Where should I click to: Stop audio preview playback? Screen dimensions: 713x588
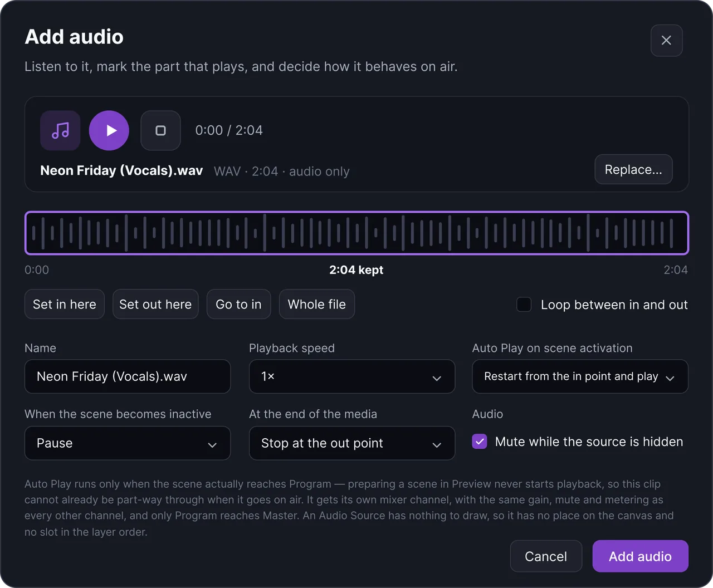(x=160, y=130)
